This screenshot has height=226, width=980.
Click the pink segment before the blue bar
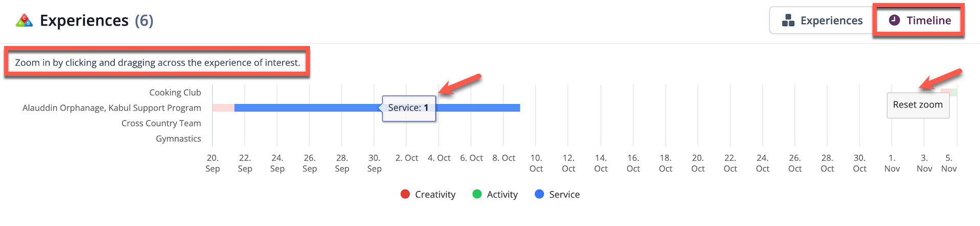(223, 108)
